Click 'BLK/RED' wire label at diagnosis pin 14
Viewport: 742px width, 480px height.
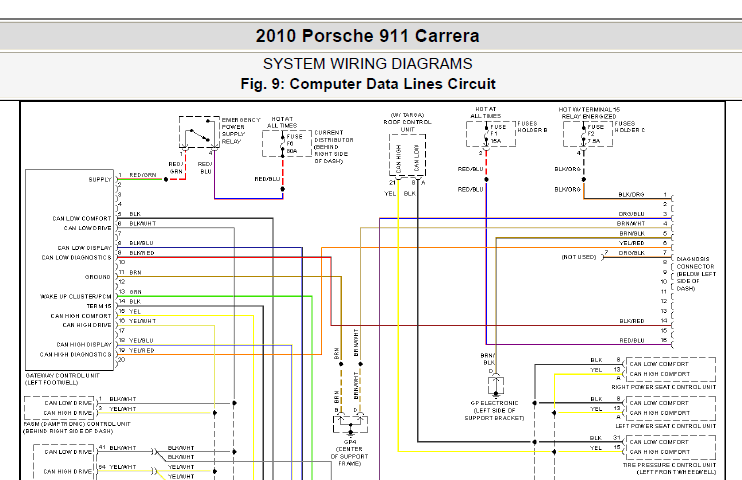click(632, 321)
